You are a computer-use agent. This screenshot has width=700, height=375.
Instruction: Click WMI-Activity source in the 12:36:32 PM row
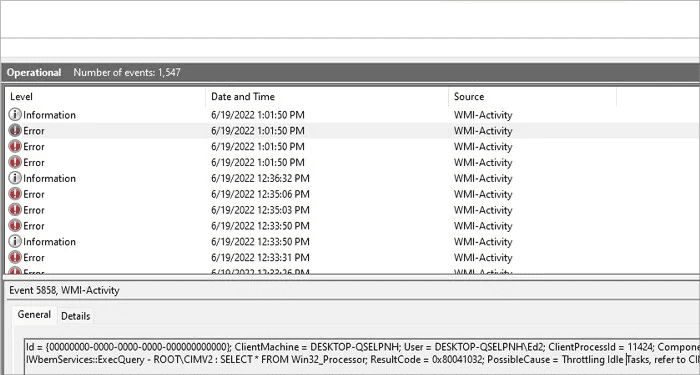[483, 178]
